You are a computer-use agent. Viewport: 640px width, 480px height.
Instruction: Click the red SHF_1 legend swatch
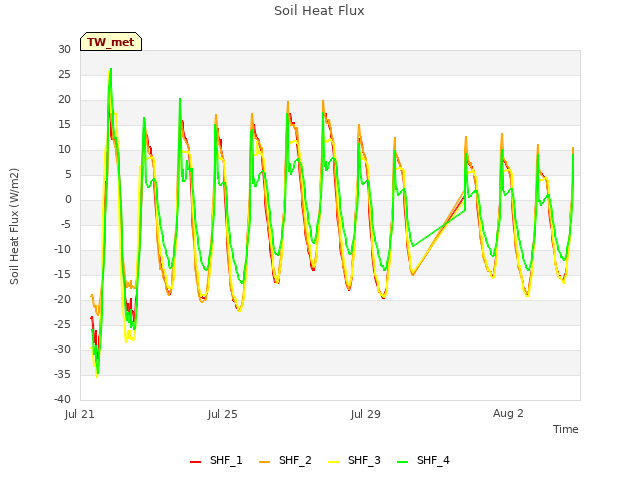click(x=196, y=462)
